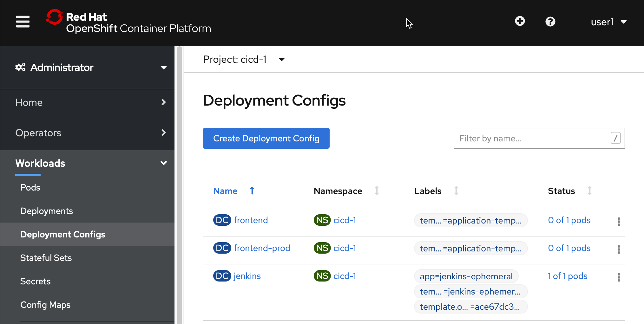Open Config Maps in the sidebar

coord(45,305)
